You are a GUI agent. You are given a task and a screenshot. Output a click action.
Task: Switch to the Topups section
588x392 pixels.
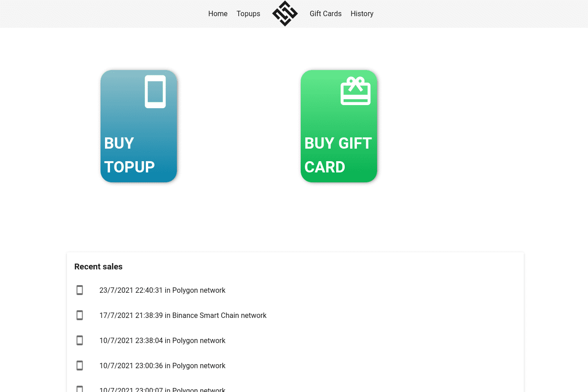point(248,13)
